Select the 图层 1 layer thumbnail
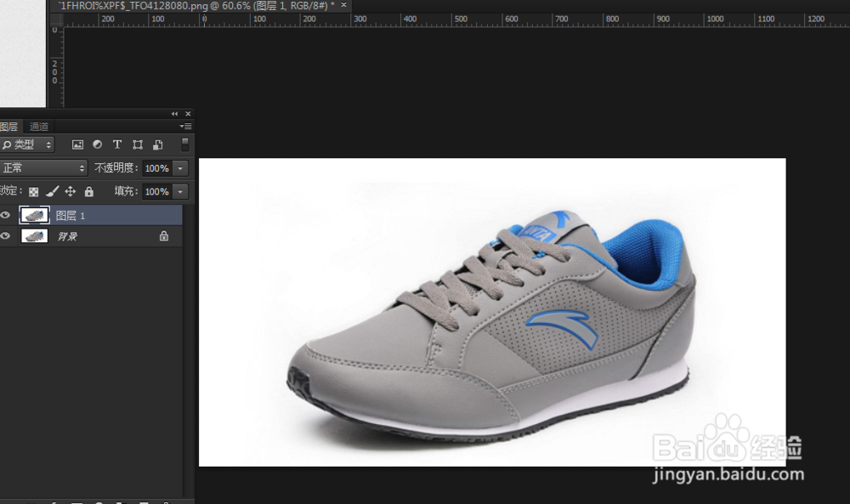This screenshot has width=850, height=504. [34, 215]
